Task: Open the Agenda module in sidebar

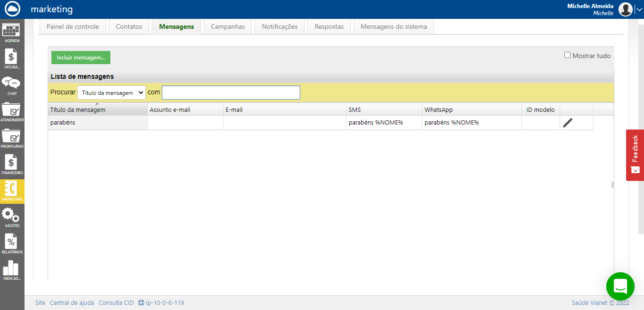Action: tap(12, 33)
